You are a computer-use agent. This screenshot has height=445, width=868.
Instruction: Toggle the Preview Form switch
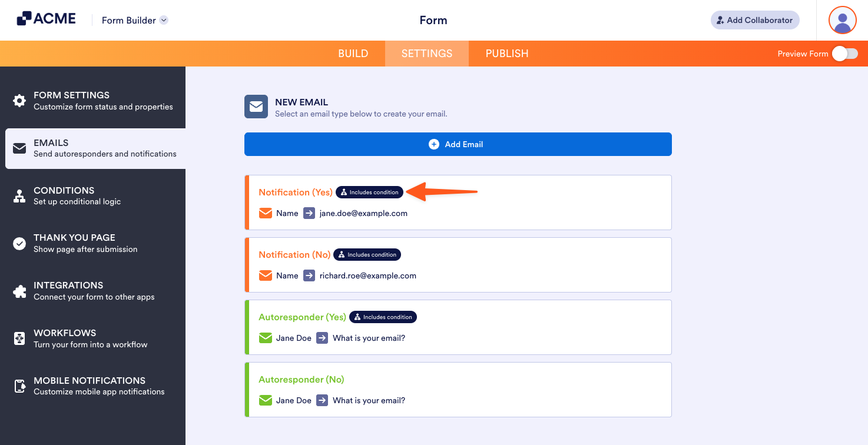click(x=844, y=54)
